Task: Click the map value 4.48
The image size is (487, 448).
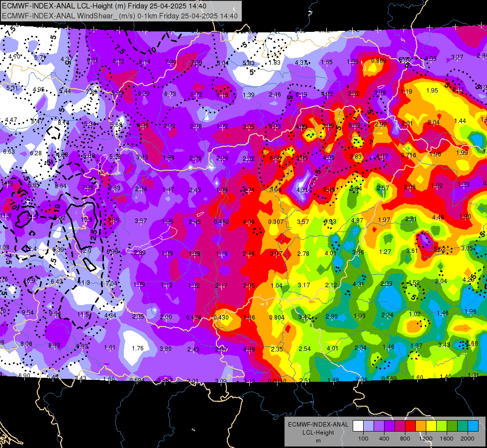Action: (x=438, y=218)
